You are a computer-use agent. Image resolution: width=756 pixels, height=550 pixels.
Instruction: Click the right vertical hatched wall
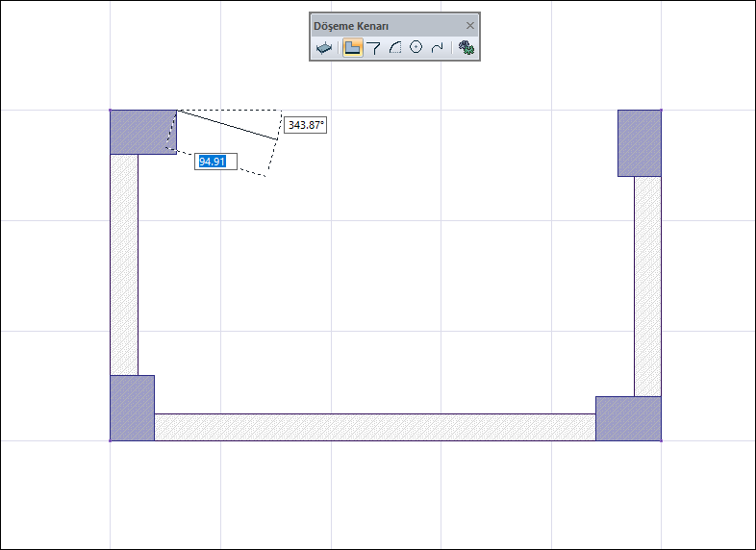tap(647, 287)
